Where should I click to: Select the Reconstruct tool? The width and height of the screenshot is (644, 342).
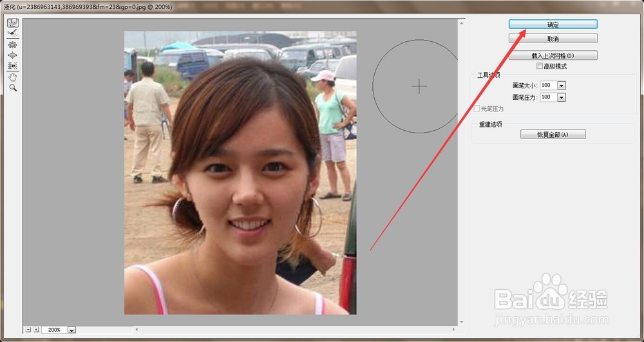pyautogui.click(x=13, y=33)
